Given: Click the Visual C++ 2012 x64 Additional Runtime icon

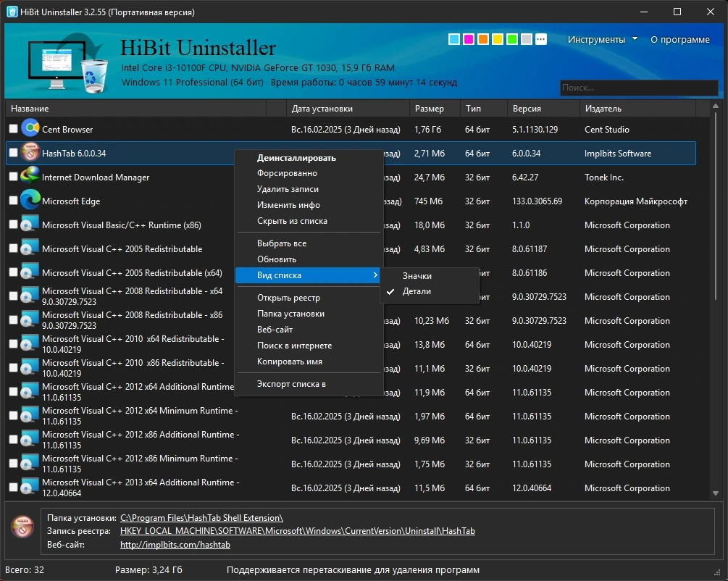Looking at the screenshot, I should coord(30,391).
